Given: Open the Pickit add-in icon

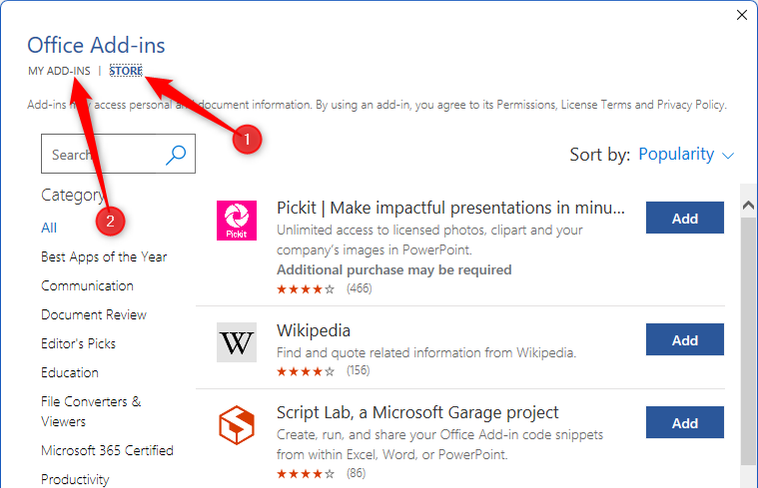Looking at the screenshot, I should pos(236,221).
